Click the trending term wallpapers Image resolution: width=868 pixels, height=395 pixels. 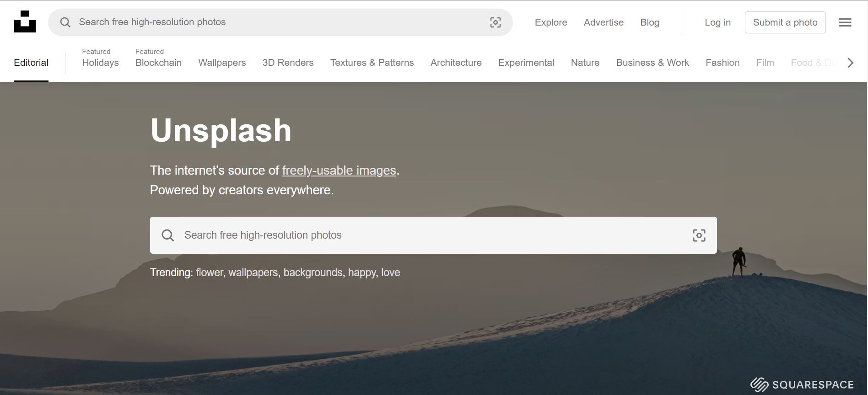click(253, 273)
